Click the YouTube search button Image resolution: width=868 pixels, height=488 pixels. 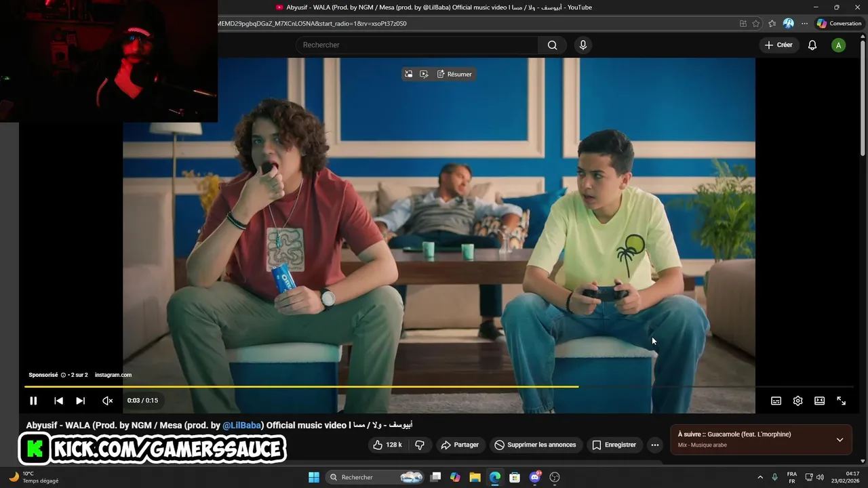tap(552, 45)
